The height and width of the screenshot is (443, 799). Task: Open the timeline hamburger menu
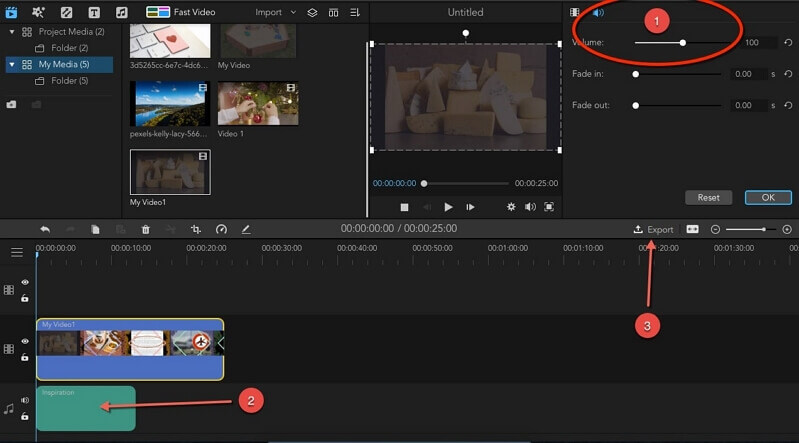click(17, 252)
